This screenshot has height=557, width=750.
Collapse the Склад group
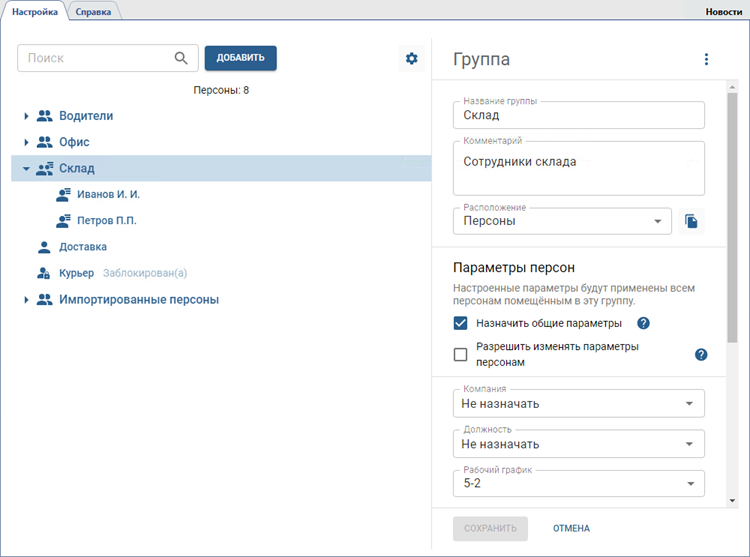pyautogui.click(x=26, y=169)
